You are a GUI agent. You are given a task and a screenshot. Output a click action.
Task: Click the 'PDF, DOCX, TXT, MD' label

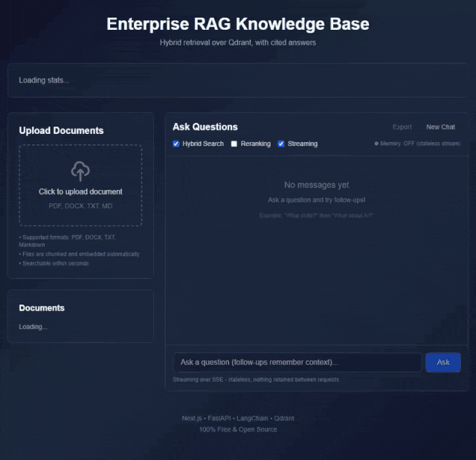click(x=80, y=206)
